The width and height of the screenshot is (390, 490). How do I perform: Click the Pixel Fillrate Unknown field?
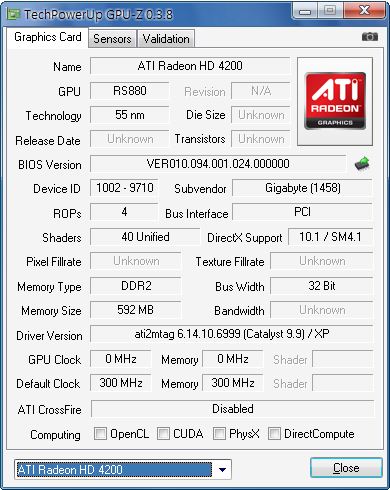pyautogui.click(x=136, y=261)
